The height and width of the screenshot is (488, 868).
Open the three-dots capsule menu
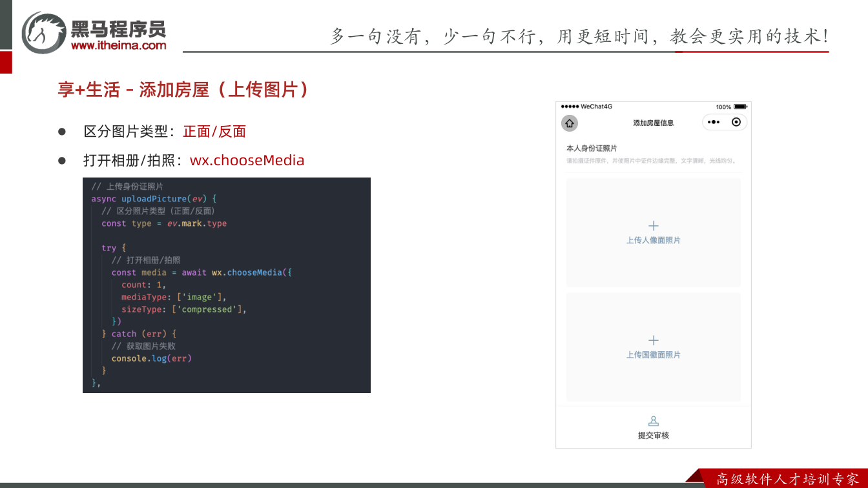pyautogui.click(x=714, y=122)
